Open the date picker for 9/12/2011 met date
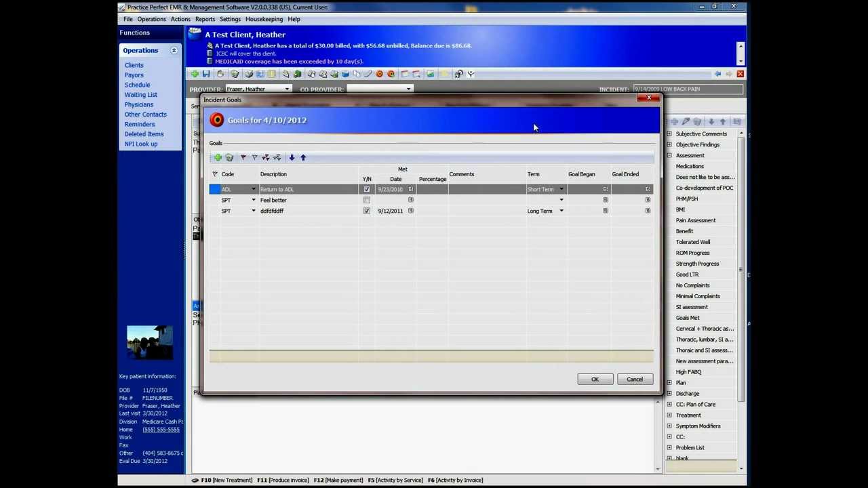Viewport: 868px width, 488px height. [x=410, y=211]
